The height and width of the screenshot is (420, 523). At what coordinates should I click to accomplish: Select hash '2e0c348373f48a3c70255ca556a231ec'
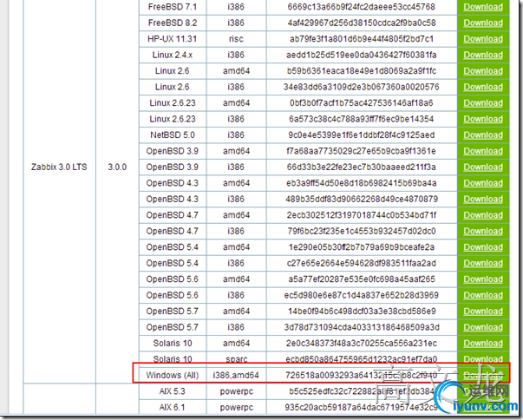(x=361, y=344)
